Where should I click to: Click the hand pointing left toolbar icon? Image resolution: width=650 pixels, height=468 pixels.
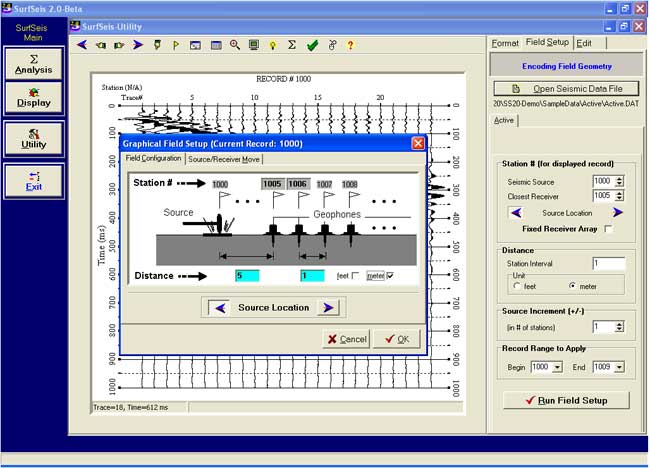click(x=101, y=45)
